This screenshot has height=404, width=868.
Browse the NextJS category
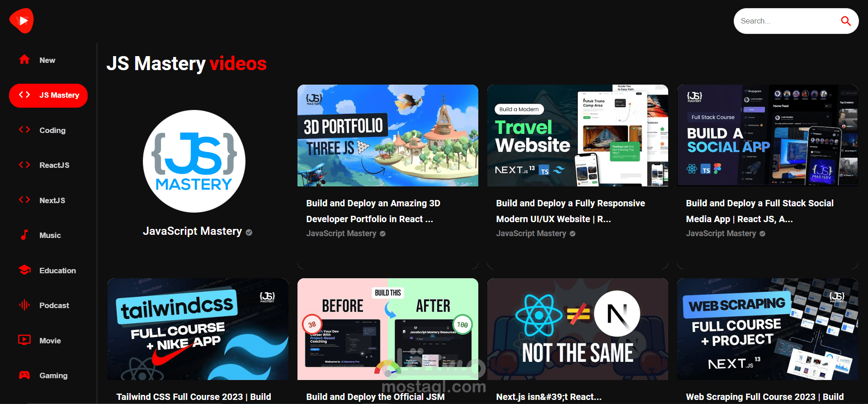pos(48,200)
